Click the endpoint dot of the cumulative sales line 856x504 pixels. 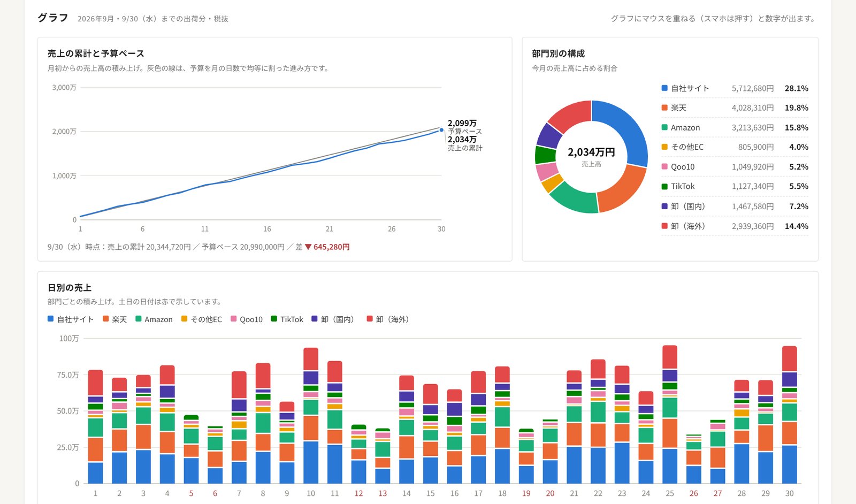(x=441, y=130)
